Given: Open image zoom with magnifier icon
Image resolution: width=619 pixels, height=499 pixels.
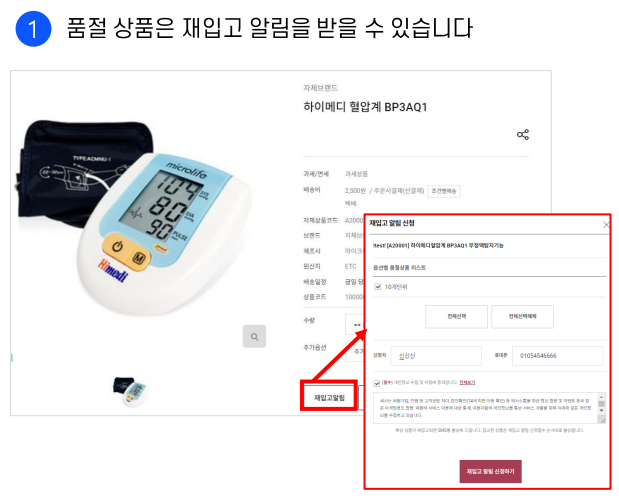Looking at the screenshot, I should point(254,336).
